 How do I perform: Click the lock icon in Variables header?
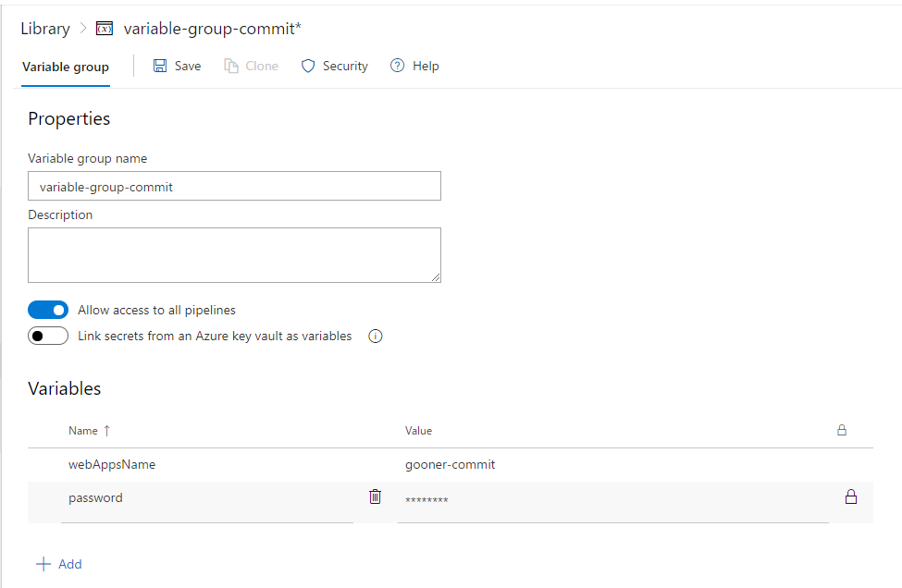(842, 430)
